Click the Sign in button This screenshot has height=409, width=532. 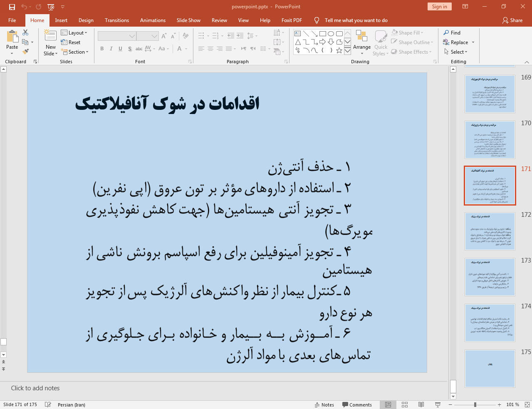[x=439, y=7]
